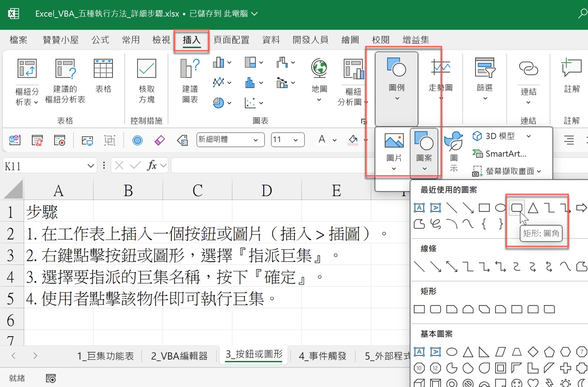
Task: Switch to the 檔案 tab
Action: 18,40
